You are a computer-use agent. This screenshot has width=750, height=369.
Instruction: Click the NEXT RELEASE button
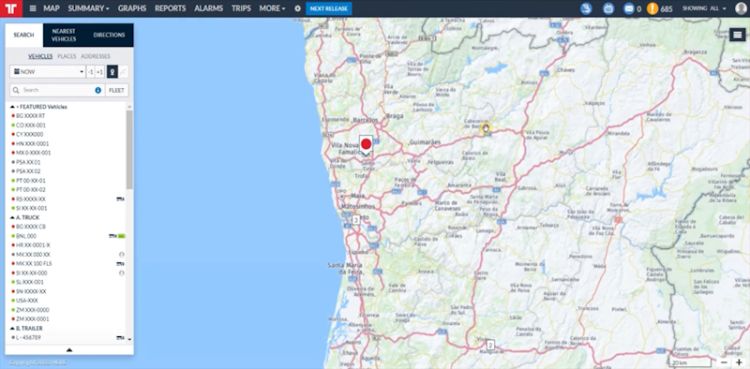tap(329, 9)
